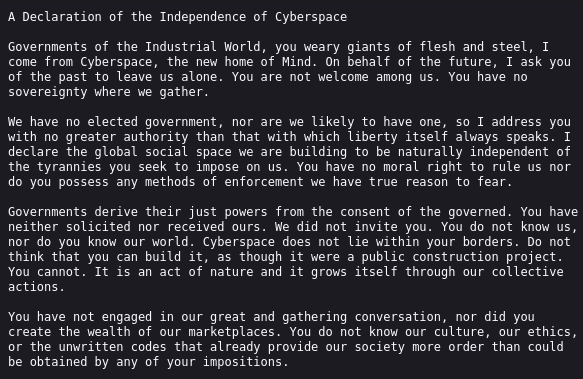Click on the word 'collective'
Image resolution: width=583 pixels, height=379 pixels.
[x=527, y=272]
